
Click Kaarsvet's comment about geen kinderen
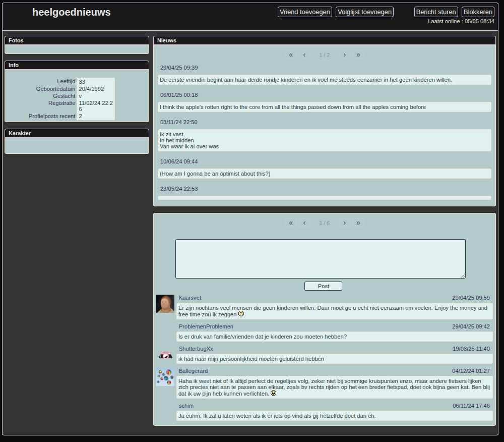tap(334, 311)
